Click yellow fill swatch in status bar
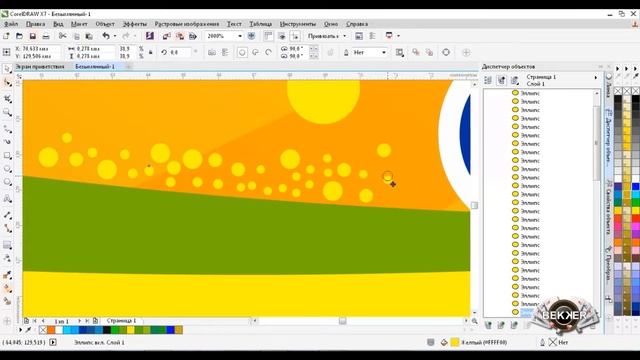The height and width of the screenshot is (360, 640). tap(455, 342)
